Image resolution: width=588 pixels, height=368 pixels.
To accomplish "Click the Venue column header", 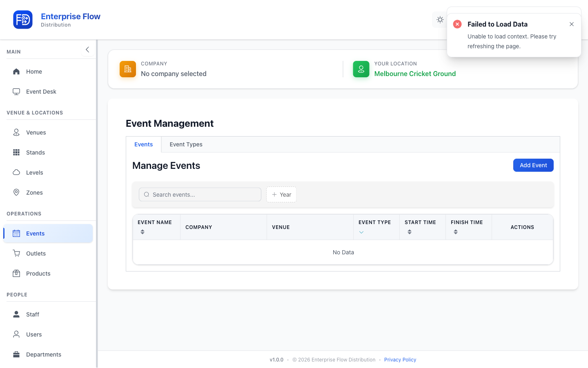I will 310,227.
